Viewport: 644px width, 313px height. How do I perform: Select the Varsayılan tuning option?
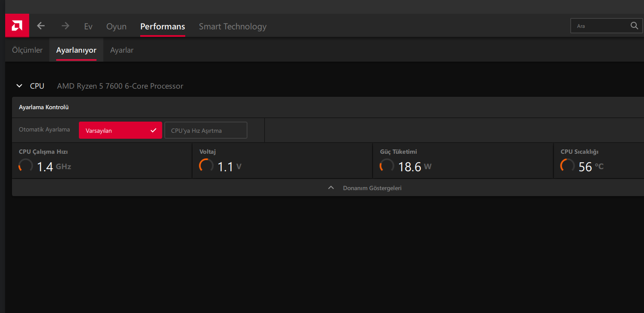point(120,130)
